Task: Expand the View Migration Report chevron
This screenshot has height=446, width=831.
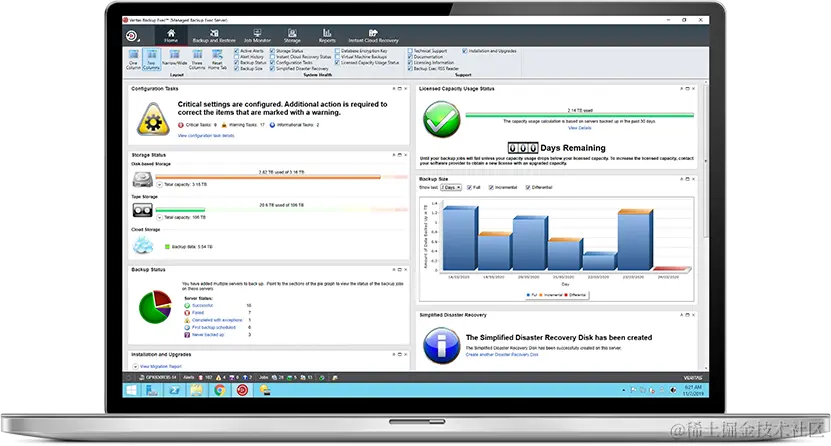Action: tap(135, 367)
